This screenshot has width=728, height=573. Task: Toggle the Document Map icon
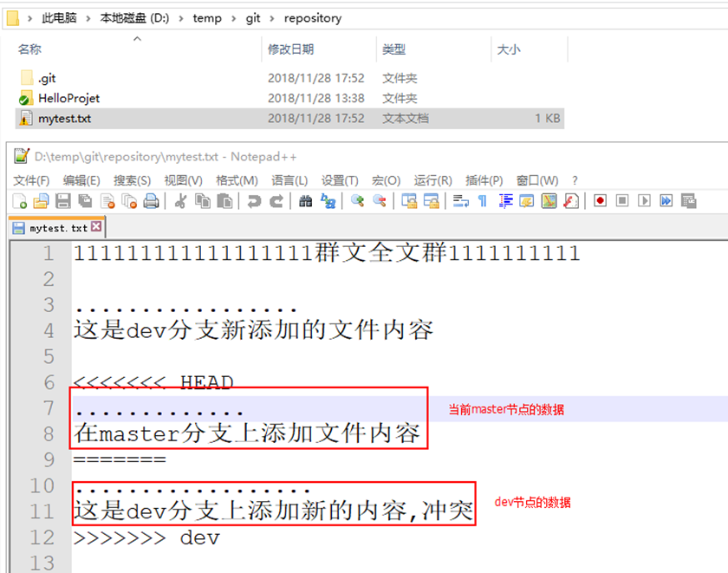tap(549, 201)
